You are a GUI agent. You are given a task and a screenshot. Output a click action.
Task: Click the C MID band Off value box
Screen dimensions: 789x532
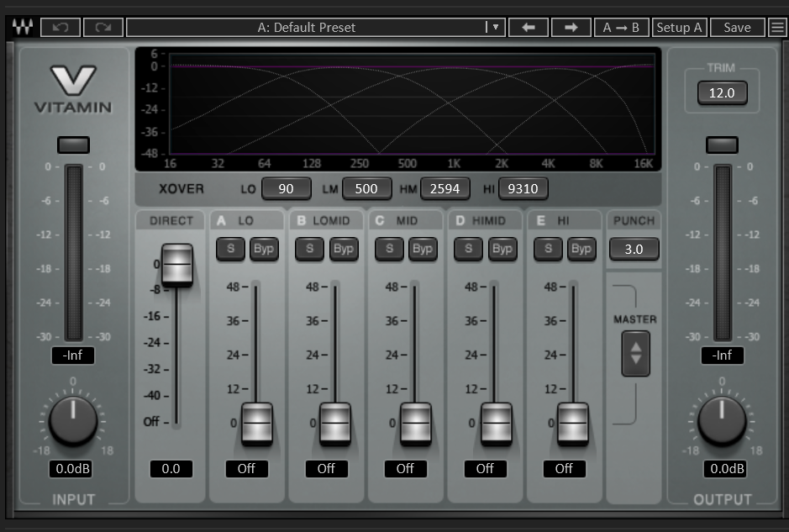click(x=405, y=469)
